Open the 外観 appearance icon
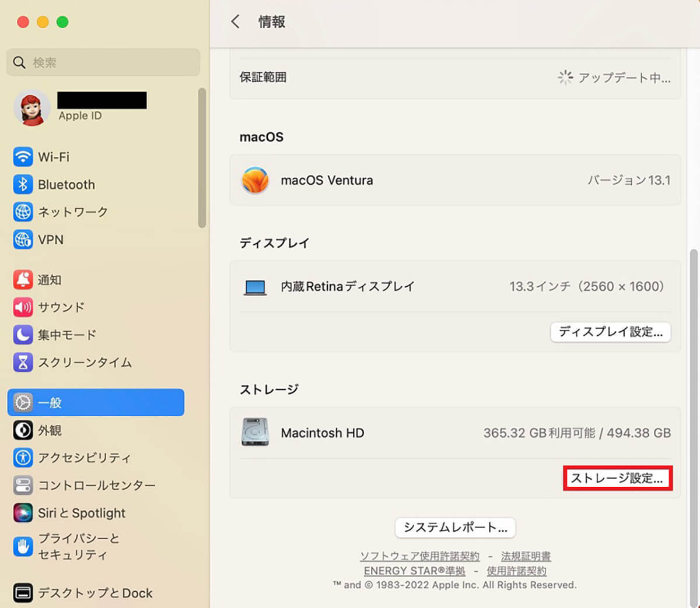The height and width of the screenshot is (608, 700). pos(23,430)
